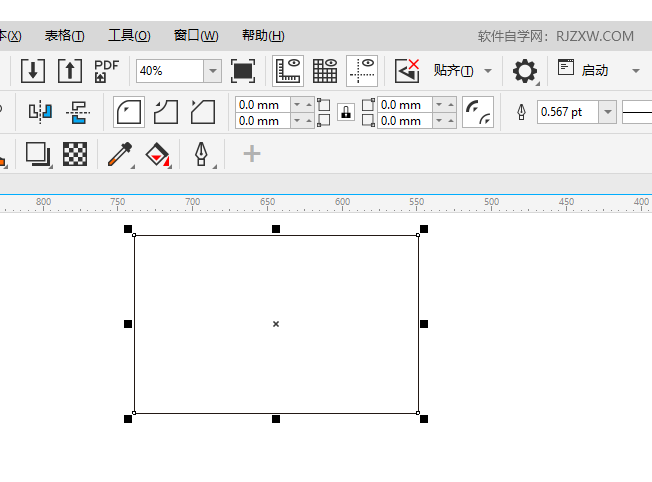Open the 工具(O) menu
The image size is (652, 482).
coord(129,35)
